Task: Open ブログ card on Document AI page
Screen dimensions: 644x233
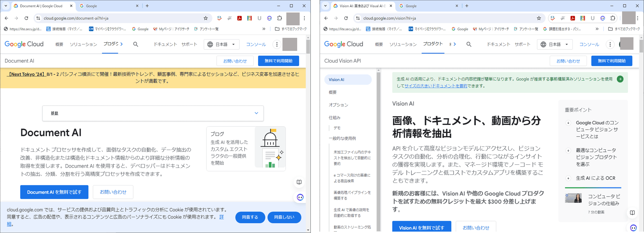Action: 246,149
